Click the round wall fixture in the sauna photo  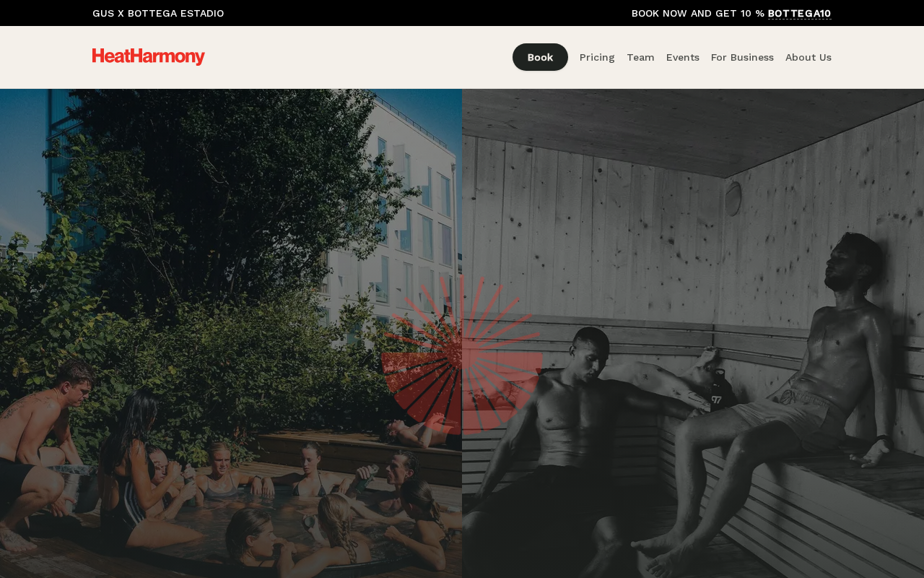click(x=733, y=198)
